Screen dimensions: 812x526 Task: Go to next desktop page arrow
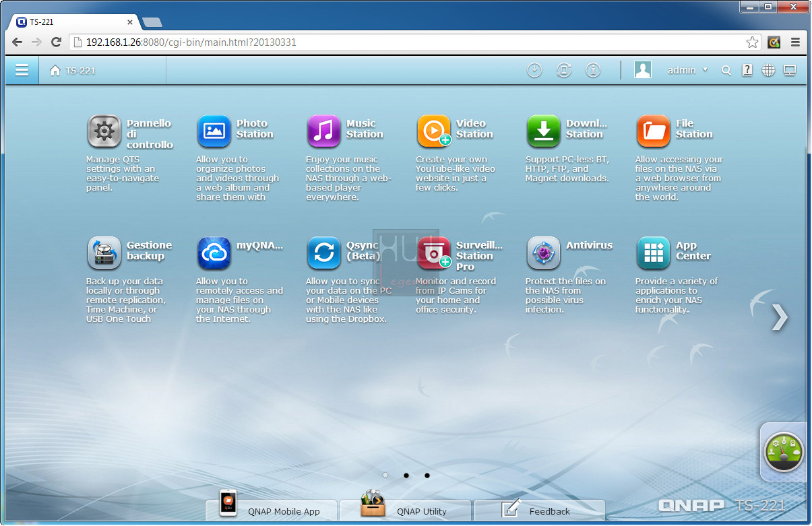click(x=780, y=317)
